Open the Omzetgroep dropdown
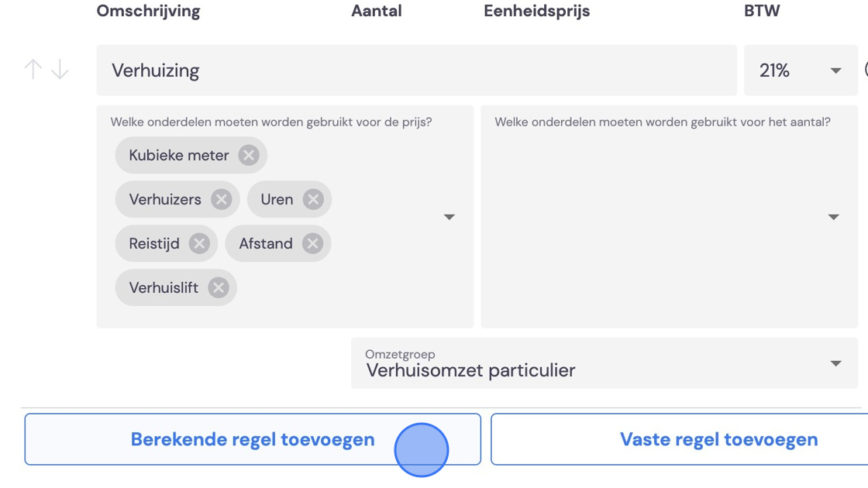The width and height of the screenshot is (868, 488). pos(604,363)
